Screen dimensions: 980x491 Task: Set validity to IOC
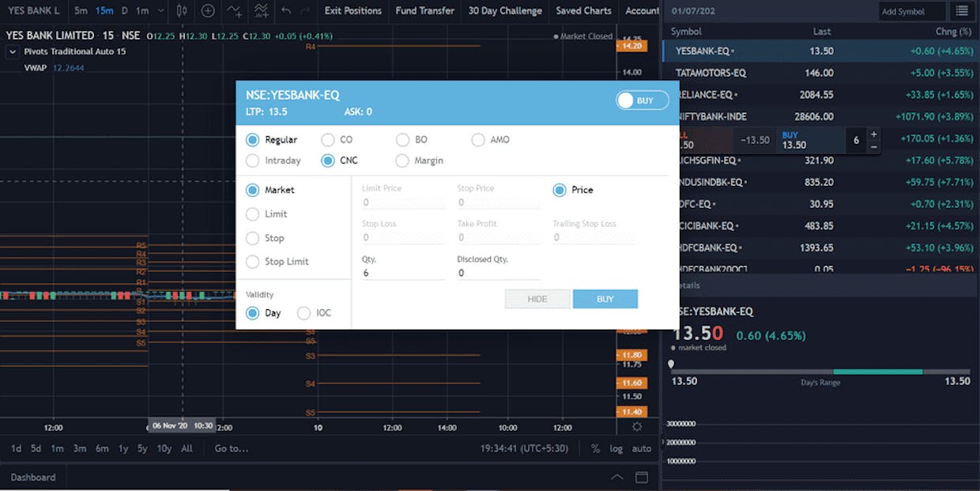(x=303, y=313)
